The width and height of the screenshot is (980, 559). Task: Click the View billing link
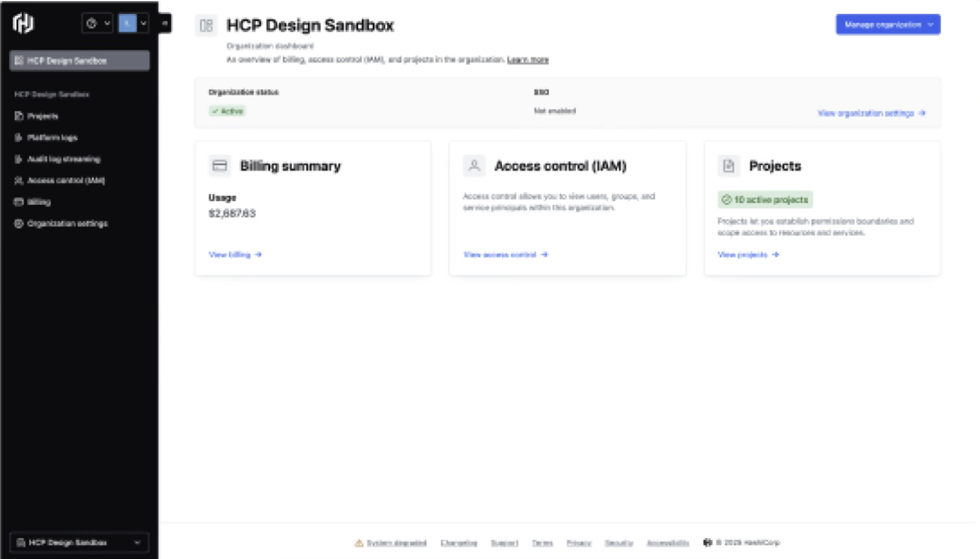tap(235, 255)
